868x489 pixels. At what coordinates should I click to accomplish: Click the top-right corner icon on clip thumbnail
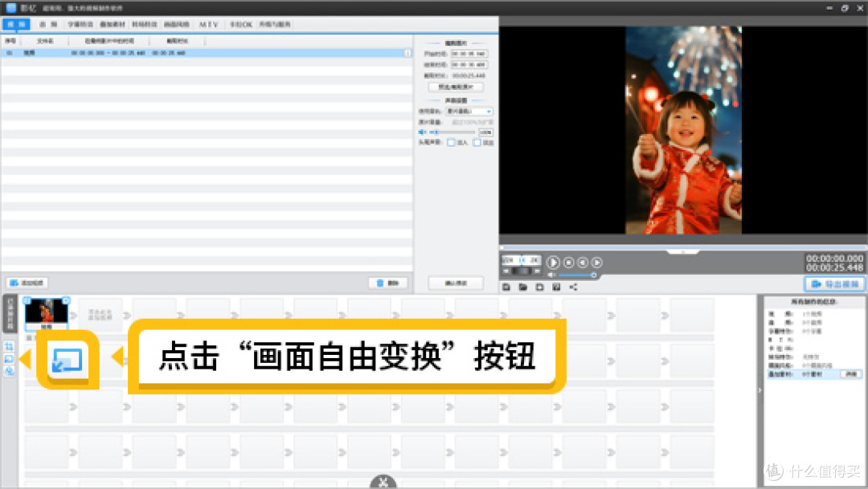click(66, 300)
